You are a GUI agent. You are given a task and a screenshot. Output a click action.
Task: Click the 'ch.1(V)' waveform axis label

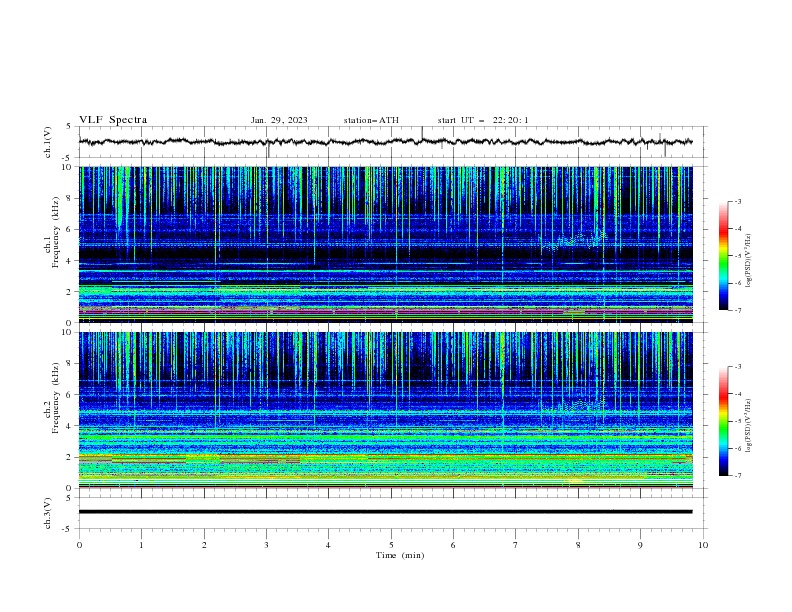click(48, 142)
